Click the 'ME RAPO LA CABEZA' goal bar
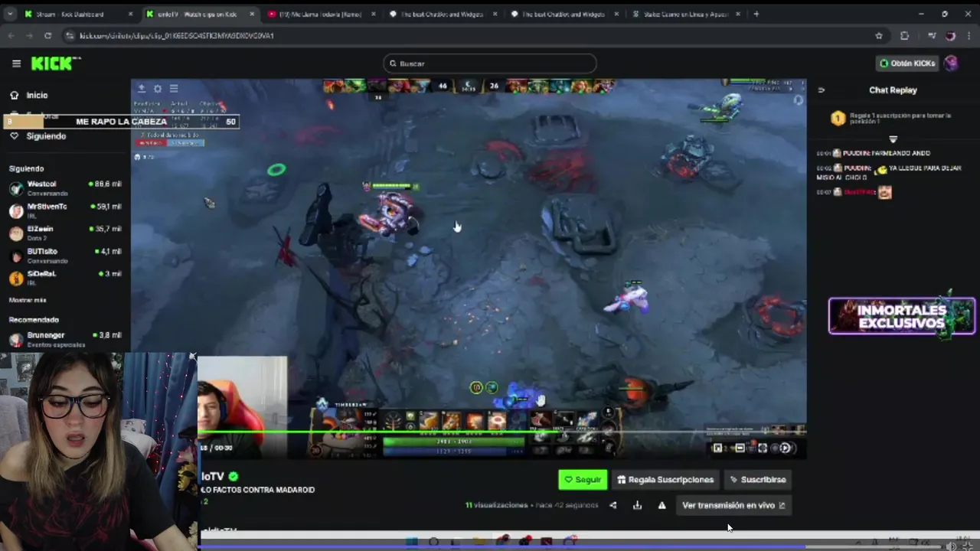Image resolution: width=980 pixels, height=551 pixels. (x=122, y=122)
